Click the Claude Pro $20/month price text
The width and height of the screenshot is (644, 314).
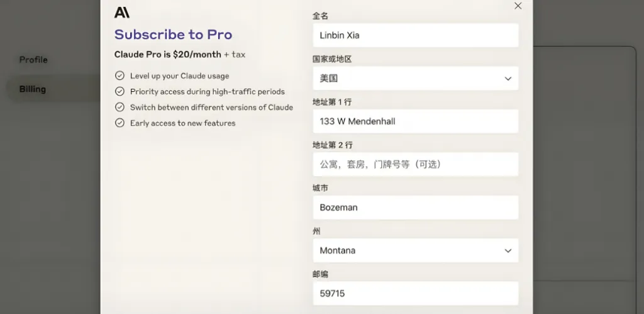[x=180, y=55]
